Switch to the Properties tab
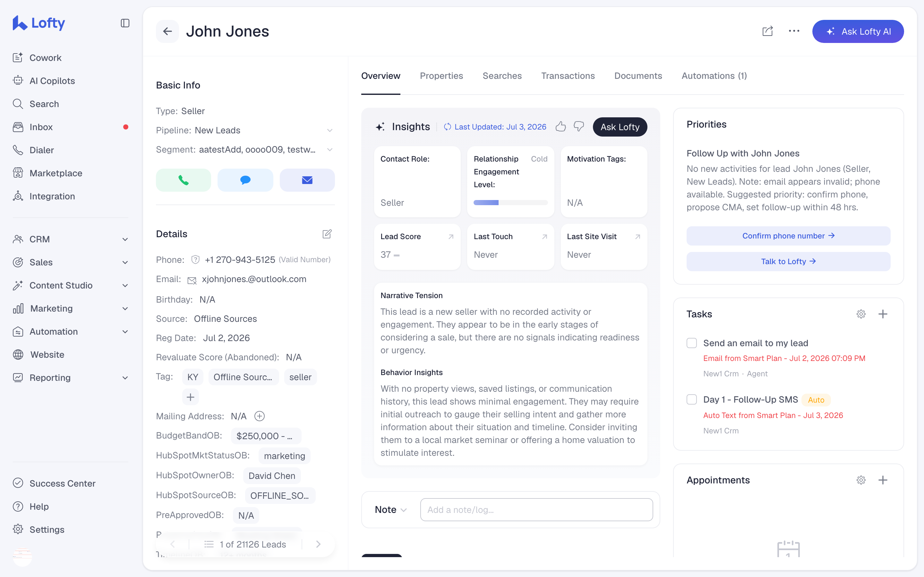Screen dimensions: 924x577 tap(441, 76)
